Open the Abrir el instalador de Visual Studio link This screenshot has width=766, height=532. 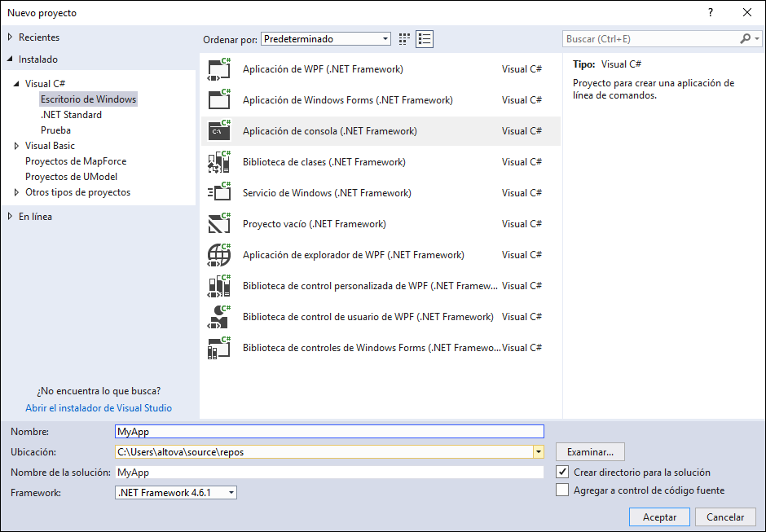(x=99, y=408)
